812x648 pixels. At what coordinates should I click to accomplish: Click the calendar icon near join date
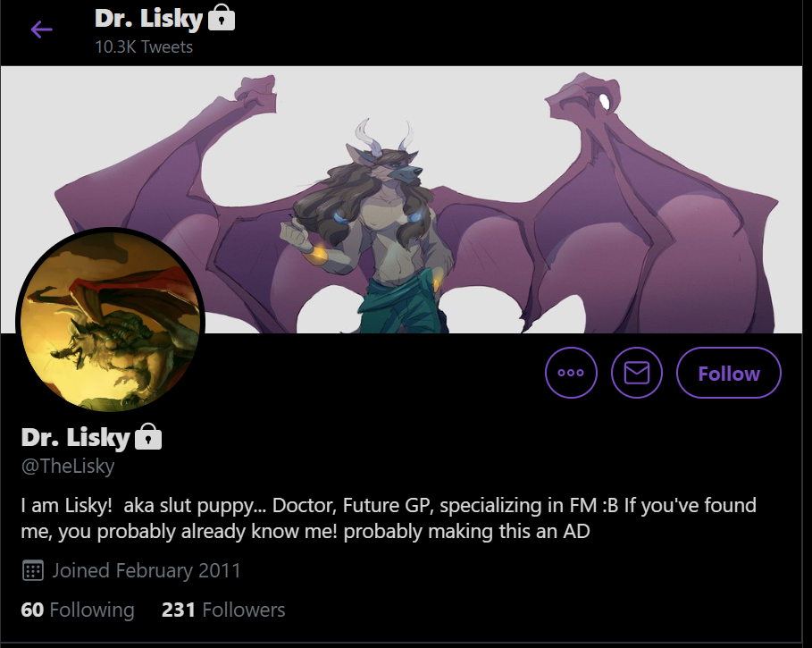[x=33, y=571]
